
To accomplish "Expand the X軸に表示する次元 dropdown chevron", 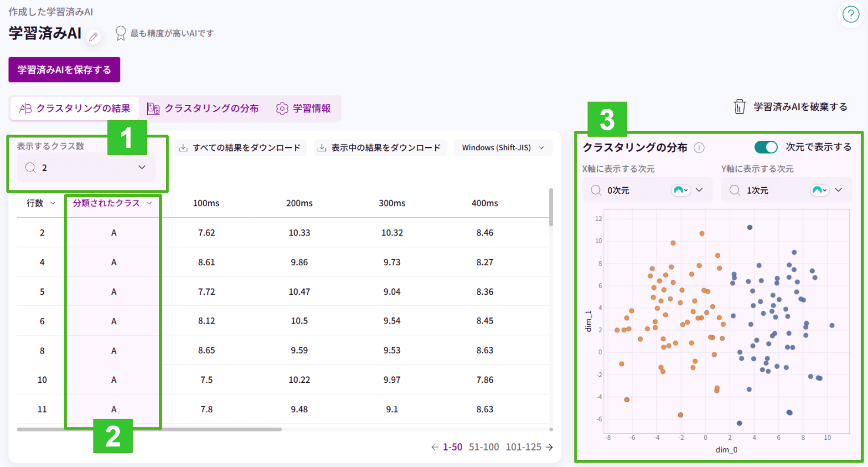I will pyautogui.click(x=699, y=190).
